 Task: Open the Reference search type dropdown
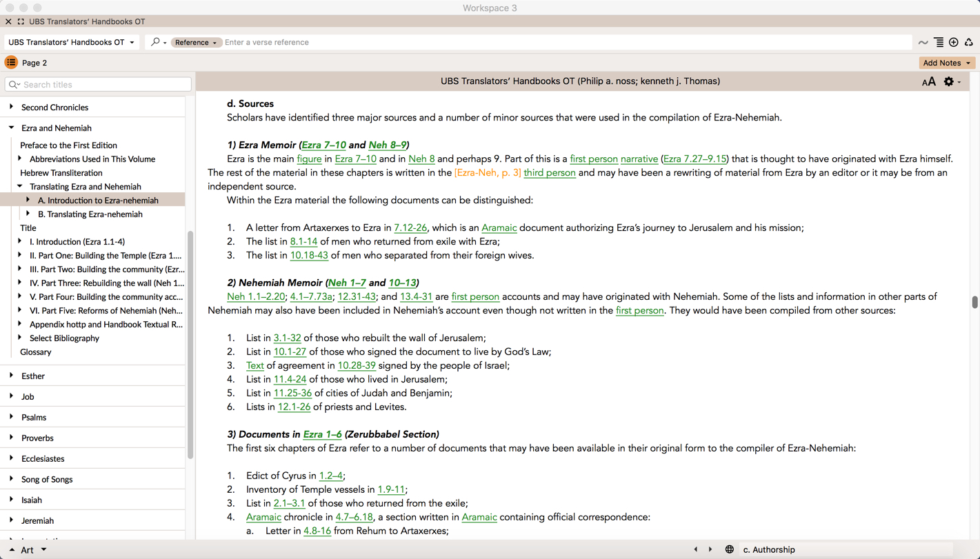click(196, 42)
